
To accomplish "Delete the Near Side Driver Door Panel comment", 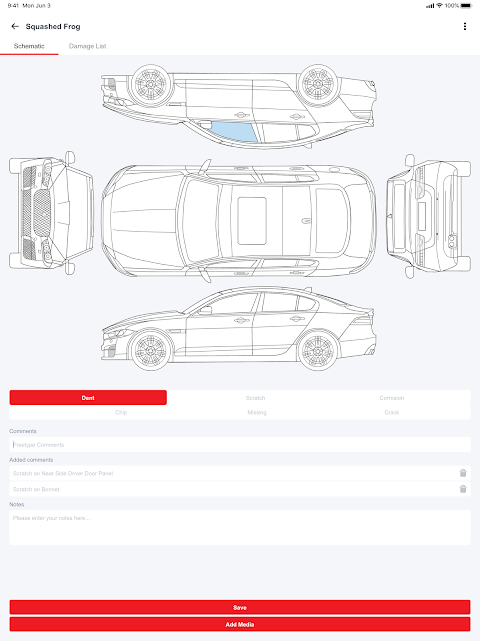I will pyautogui.click(x=463, y=473).
